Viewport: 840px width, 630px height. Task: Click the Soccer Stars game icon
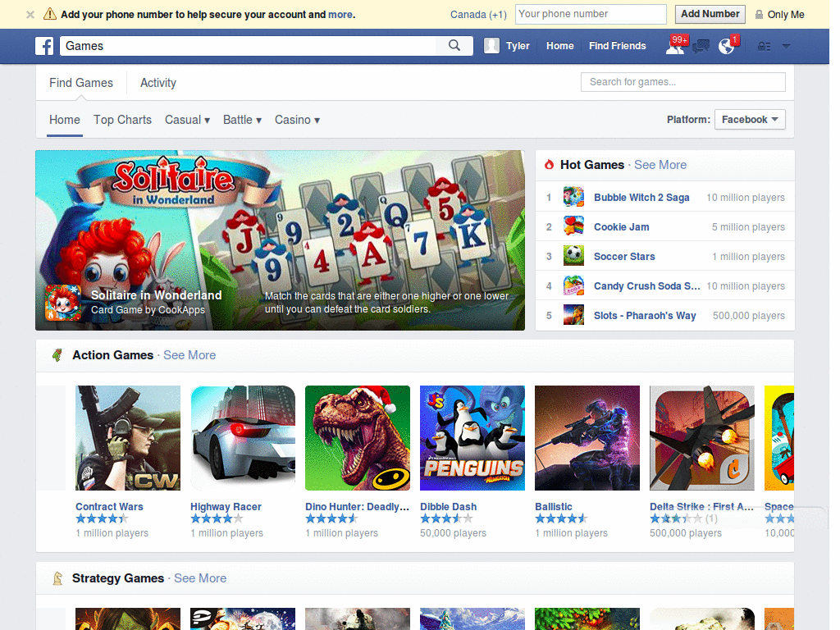tap(573, 256)
